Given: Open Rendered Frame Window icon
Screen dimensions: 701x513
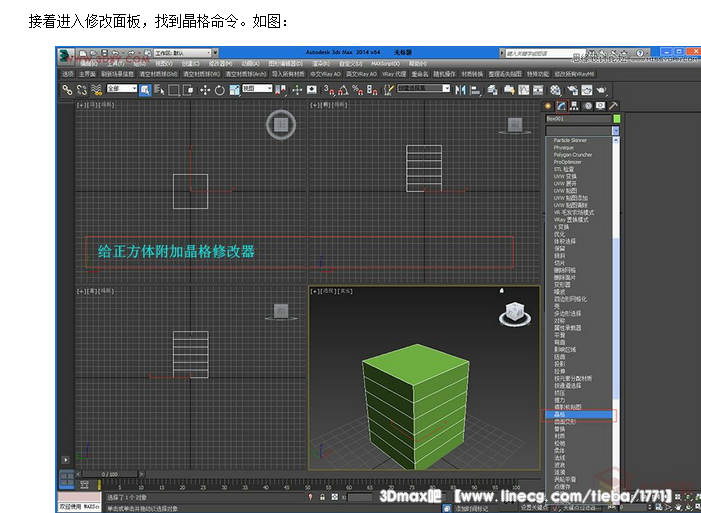Looking at the screenshot, I should click(x=587, y=90).
